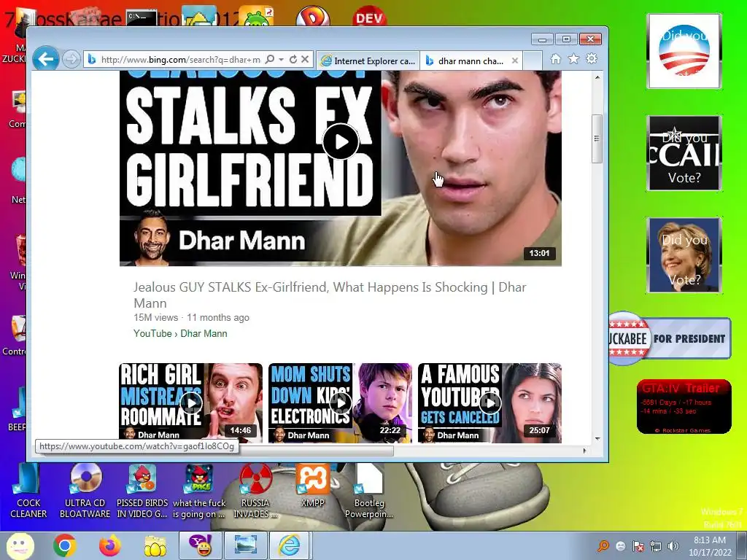This screenshot has width=747, height=560.
Task: Launch Firefox from the taskbar
Action: [109, 545]
